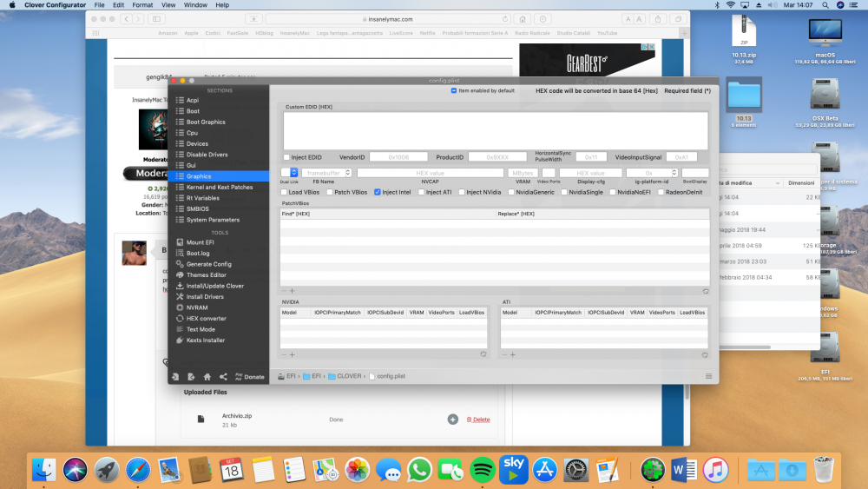Open the Window menu
The image size is (868, 489).
[x=195, y=5]
